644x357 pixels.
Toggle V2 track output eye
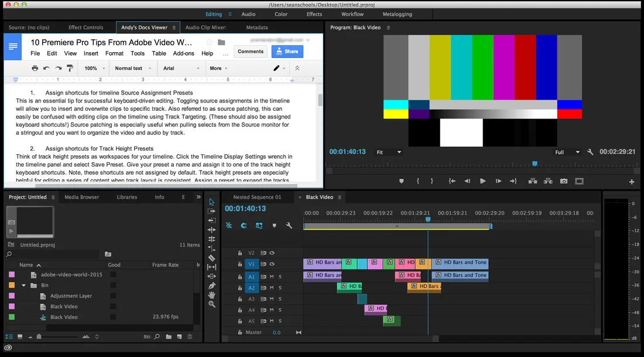[x=272, y=253]
